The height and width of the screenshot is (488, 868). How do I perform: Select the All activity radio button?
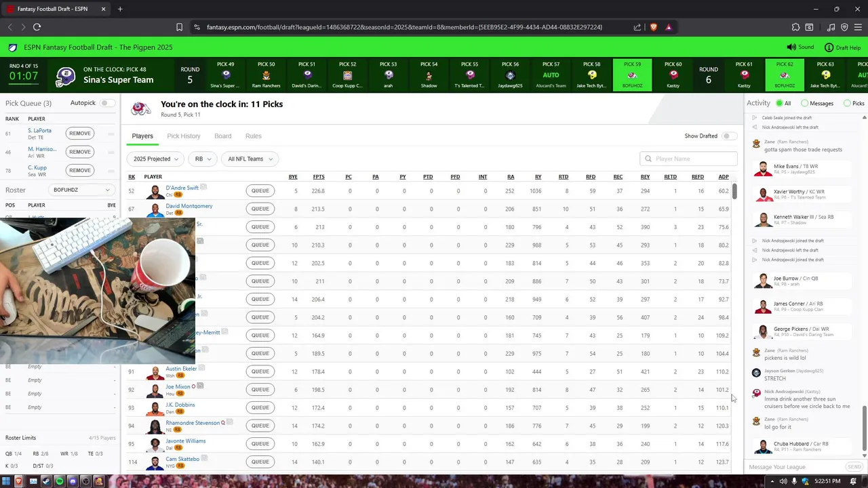[x=779, y=104]
